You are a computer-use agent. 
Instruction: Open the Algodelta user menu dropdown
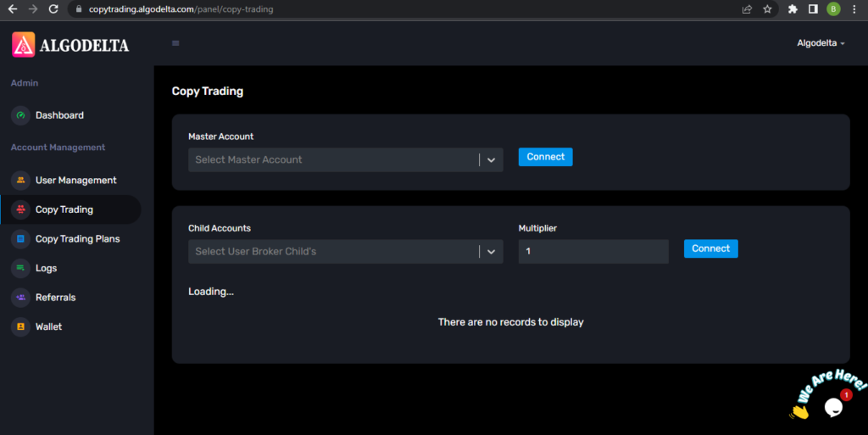(x=821, y=43)
